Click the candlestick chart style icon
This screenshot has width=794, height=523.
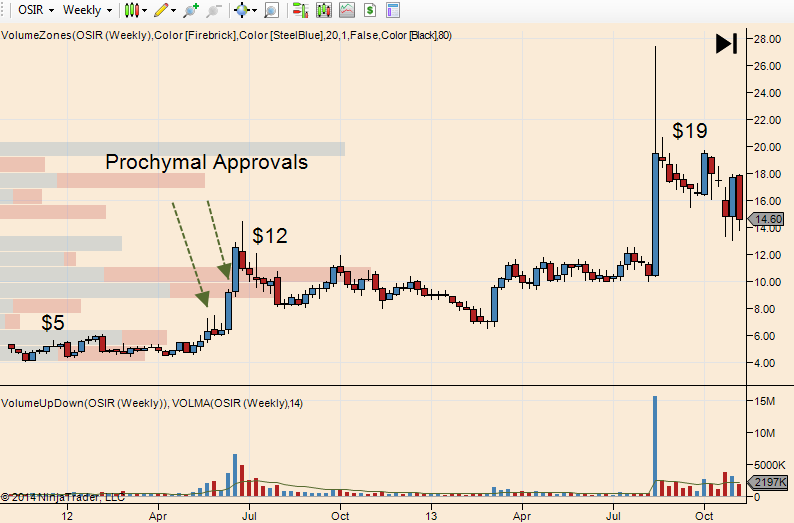[x=130, y=10]
